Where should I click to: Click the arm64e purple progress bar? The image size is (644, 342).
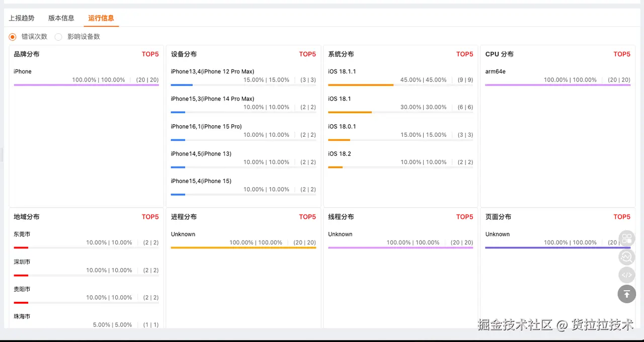tap(557, 85)
